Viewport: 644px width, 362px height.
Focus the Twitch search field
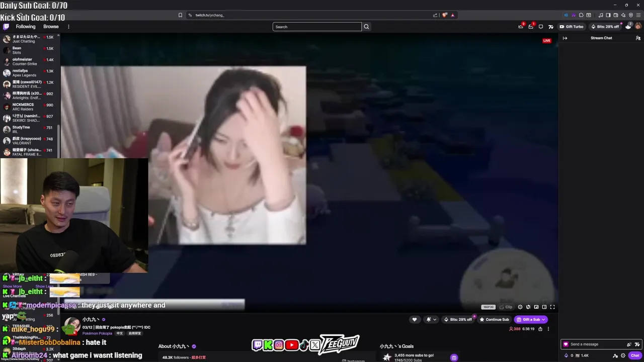[x=317, y=27]
